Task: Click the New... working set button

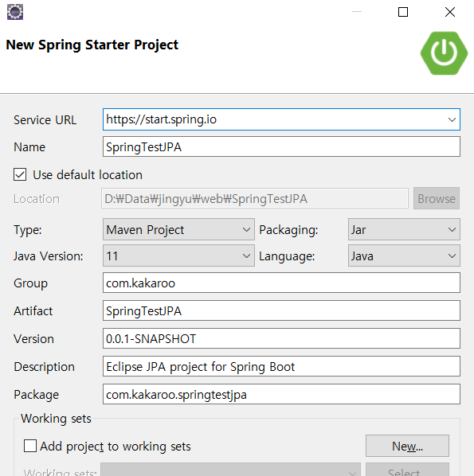Action: pyautogui.click(x=407, y=446)
